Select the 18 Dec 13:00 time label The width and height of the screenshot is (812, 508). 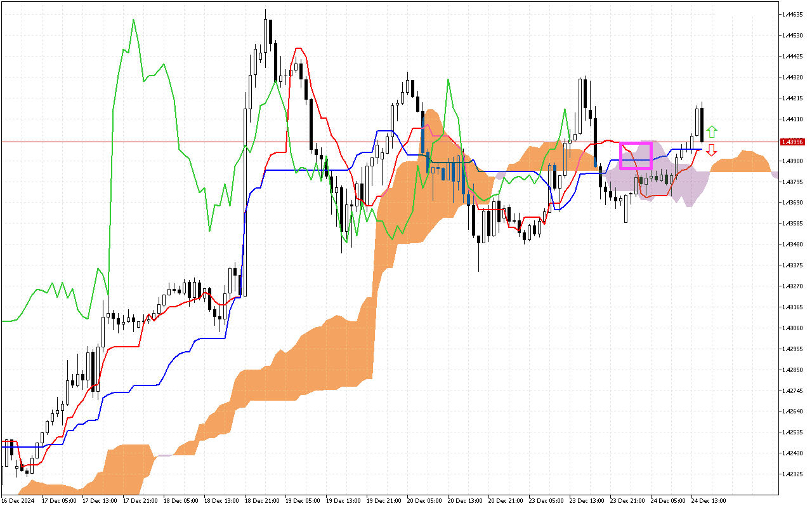tap(221, 501)
